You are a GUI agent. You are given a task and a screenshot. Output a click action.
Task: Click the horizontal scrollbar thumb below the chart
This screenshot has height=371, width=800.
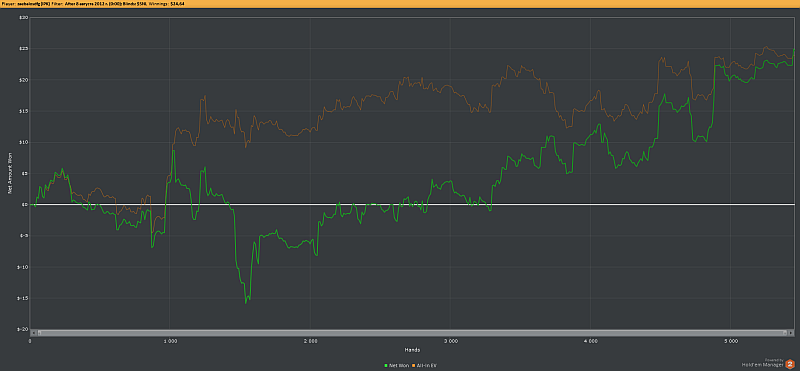(411, 333)
